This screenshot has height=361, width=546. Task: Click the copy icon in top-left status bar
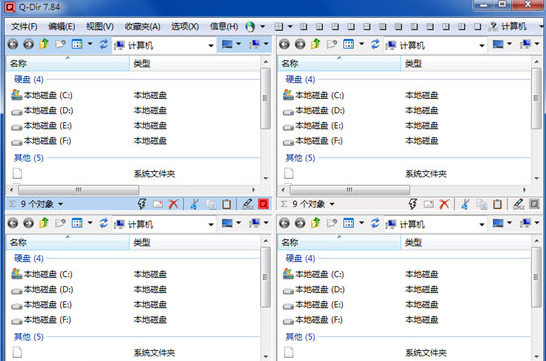[x=211, y=204]
